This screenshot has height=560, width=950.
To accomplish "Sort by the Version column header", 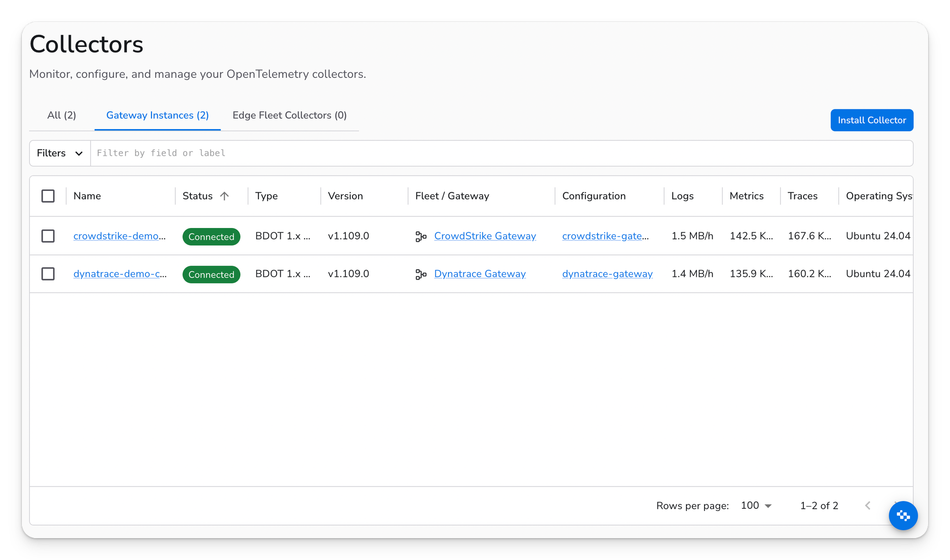I will (x=345, y=196).
